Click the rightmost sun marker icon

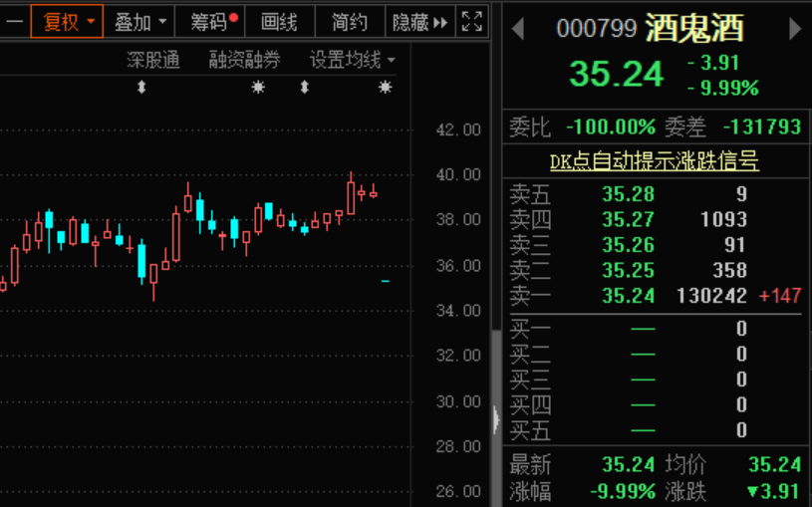click(x=385, y=87)
